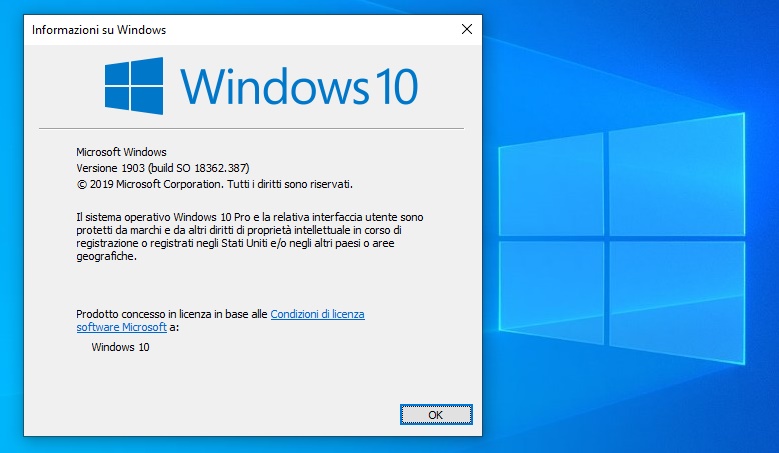The image size is (779, 453).
Task: Click 'Prodotto concesso in licenza in base alle' text
Action: (x=172, y=314)
